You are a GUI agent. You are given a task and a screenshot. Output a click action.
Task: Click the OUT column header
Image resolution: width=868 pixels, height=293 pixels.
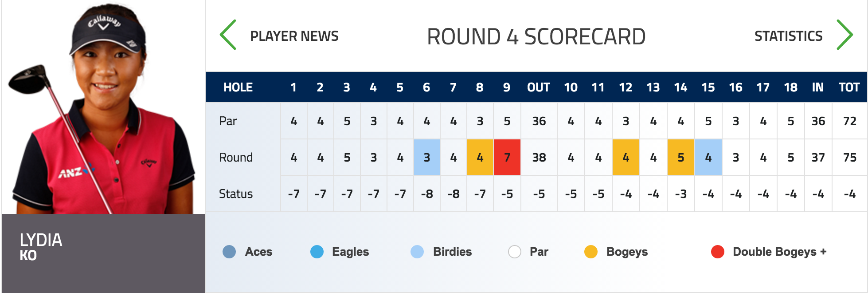point(538,87)
